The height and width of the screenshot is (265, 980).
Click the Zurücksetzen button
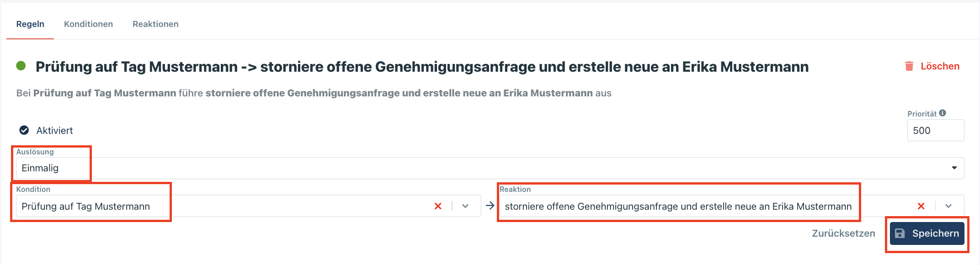(843, 233)
